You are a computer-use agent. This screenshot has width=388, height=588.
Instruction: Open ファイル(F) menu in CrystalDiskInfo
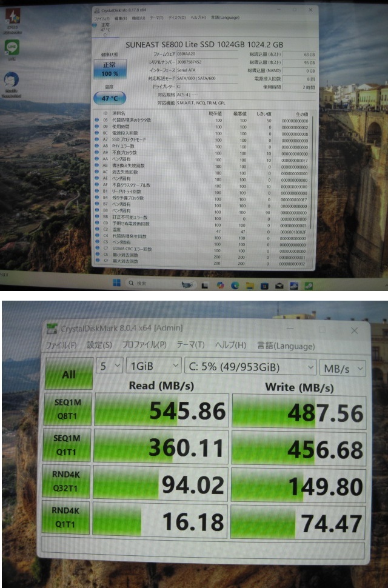click(102, 18)
